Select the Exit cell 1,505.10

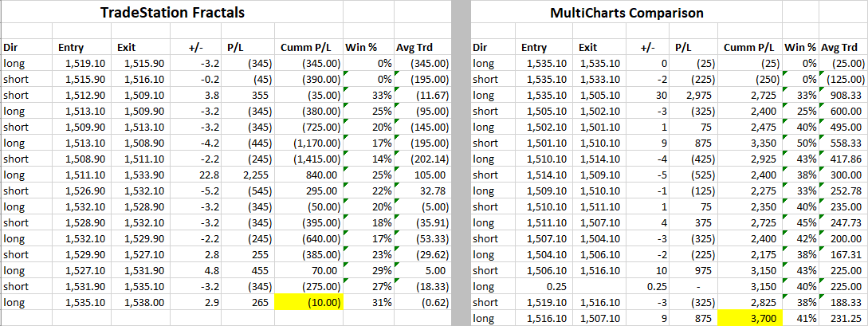pyautogui.click(x=601, y=95)
